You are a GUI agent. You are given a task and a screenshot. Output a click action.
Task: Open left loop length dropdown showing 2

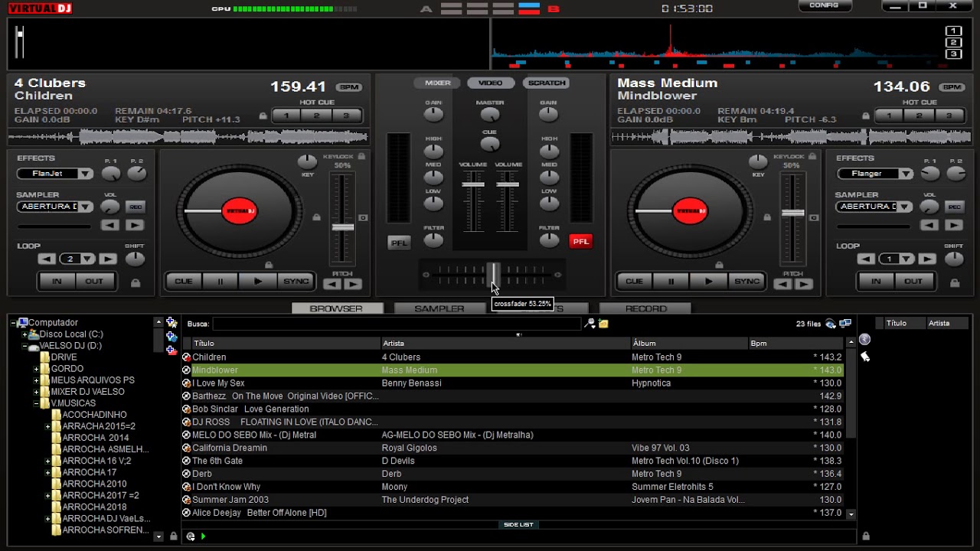point(77,259)
